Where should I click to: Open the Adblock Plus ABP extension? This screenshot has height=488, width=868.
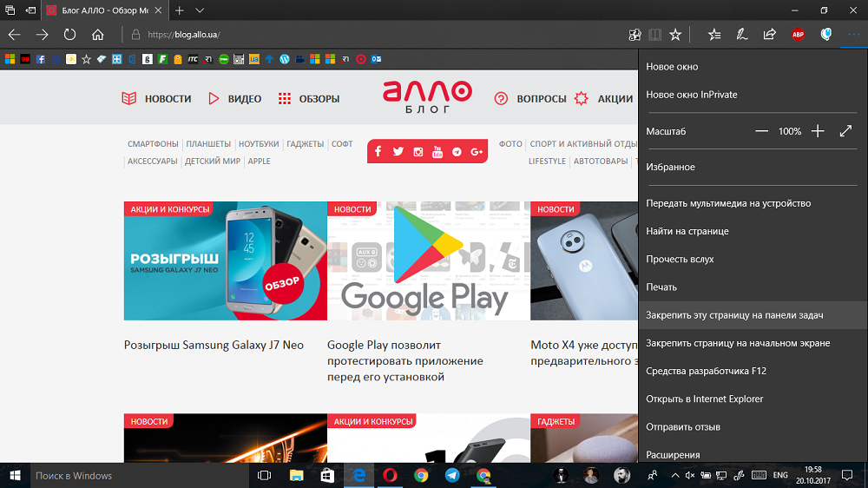(798, 35)
